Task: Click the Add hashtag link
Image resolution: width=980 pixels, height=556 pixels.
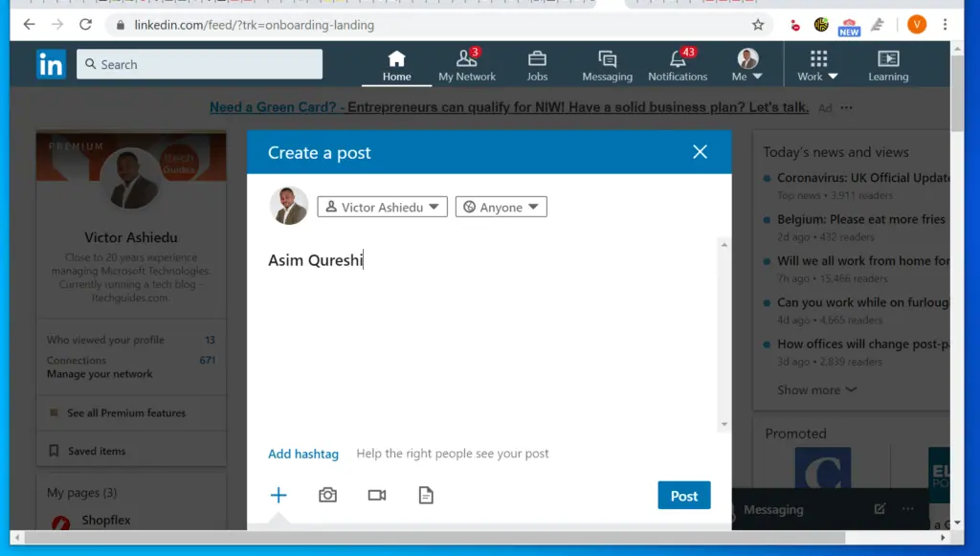Action: click(x=303, y=453)
